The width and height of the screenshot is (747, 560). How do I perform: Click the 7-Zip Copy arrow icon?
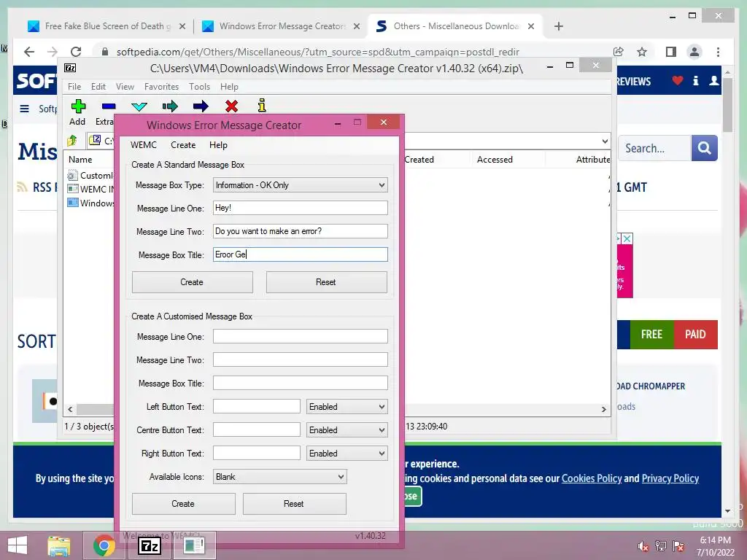[169, 106]
